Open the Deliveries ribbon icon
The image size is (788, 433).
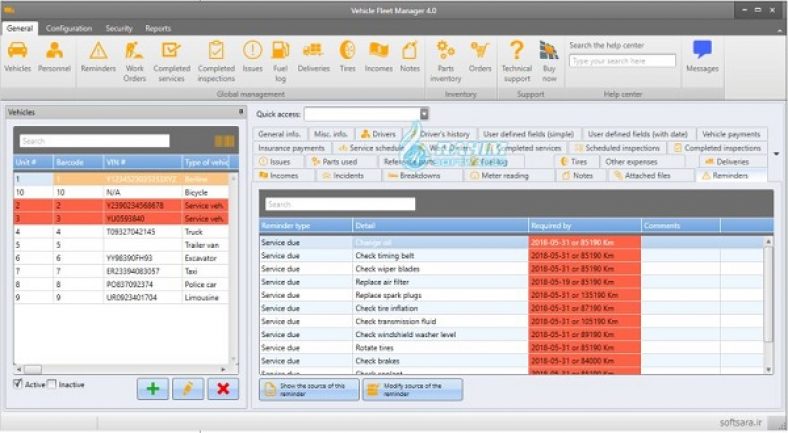(x=314, y=57)
